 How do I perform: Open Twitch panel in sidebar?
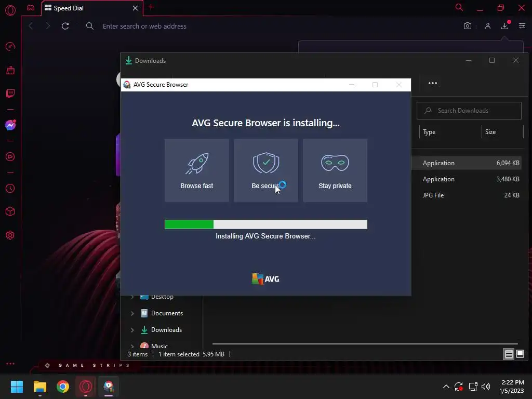(x=10, y=94)
